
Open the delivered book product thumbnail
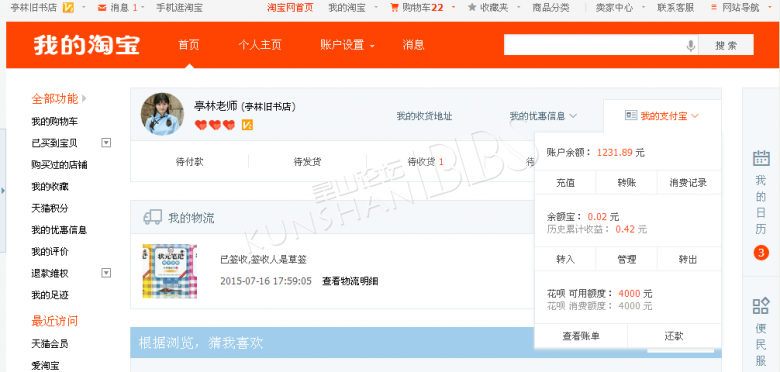[x=169, y=271]
